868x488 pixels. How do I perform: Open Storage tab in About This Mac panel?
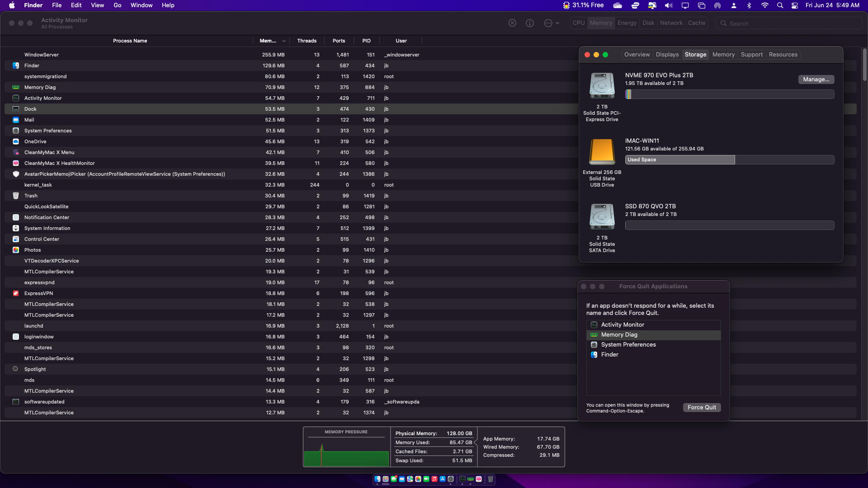(696, 54)
